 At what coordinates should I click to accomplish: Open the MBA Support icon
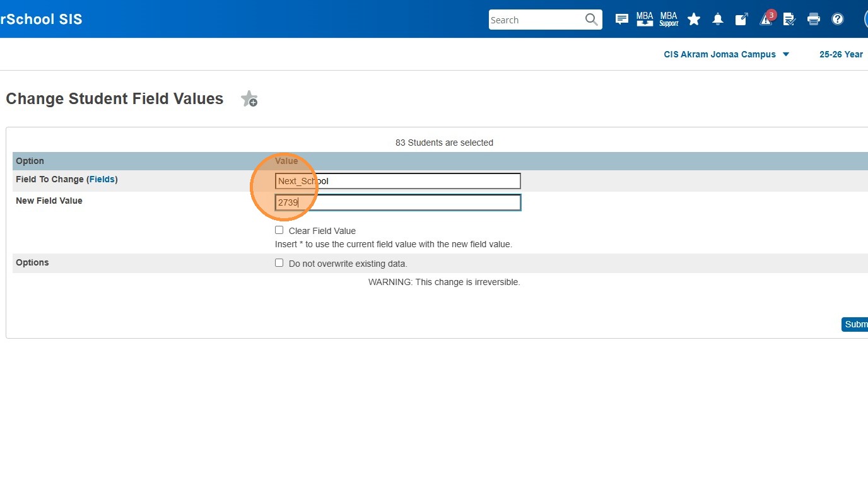669,20
